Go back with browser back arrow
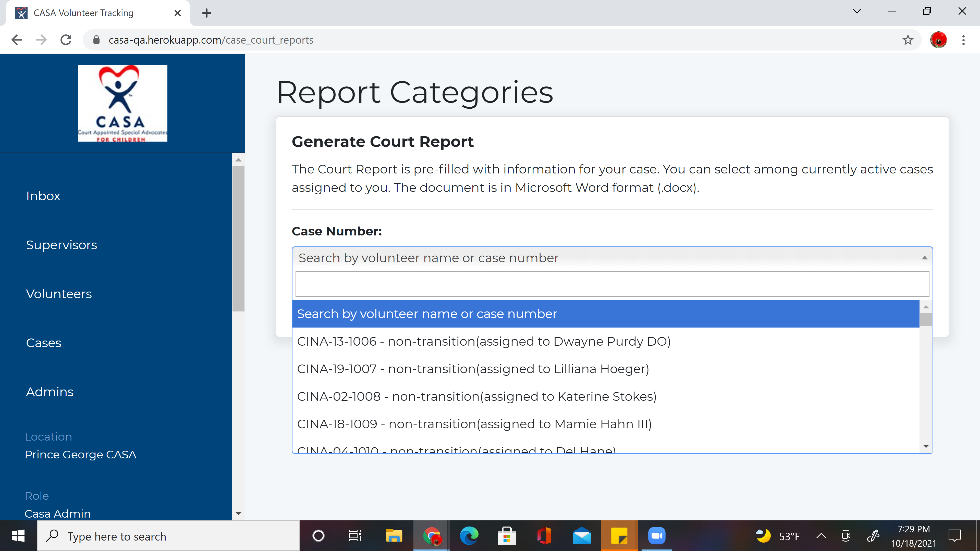Image resolution: width=980 pixels, height=551 pixels. [17, 40]
